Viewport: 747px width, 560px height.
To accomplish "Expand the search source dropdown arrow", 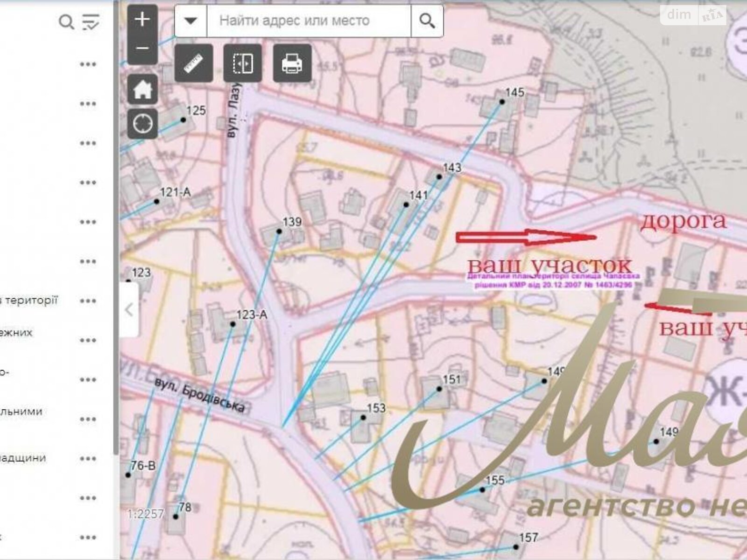I will click(x=190, y=21).
